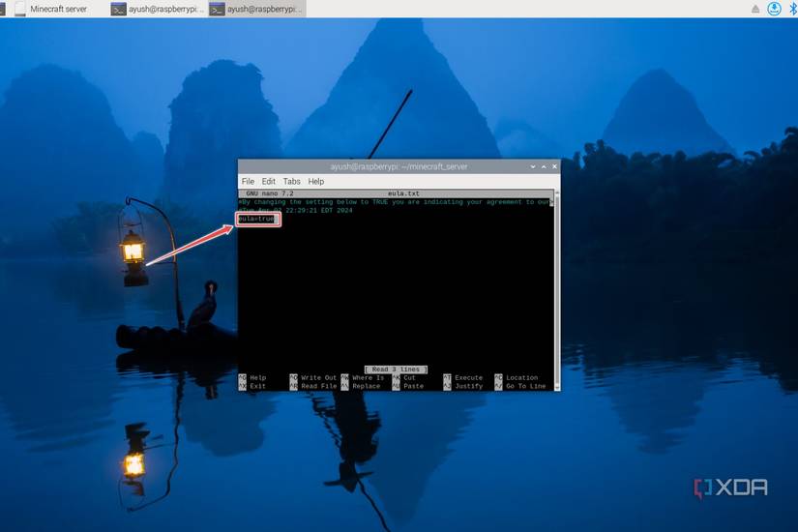Click the Justify shortcut label
This screenshot has width=798, height=532.
(x=468, y=386)
